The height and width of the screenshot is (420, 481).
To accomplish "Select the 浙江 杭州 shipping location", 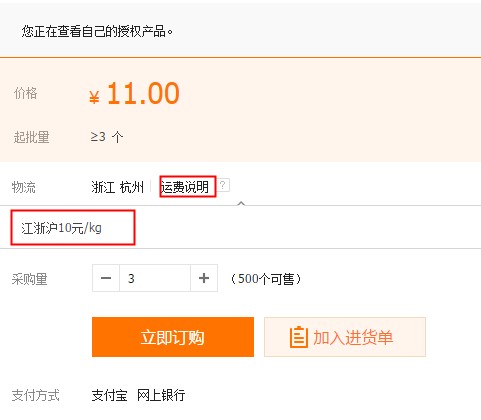I will 118,187.
